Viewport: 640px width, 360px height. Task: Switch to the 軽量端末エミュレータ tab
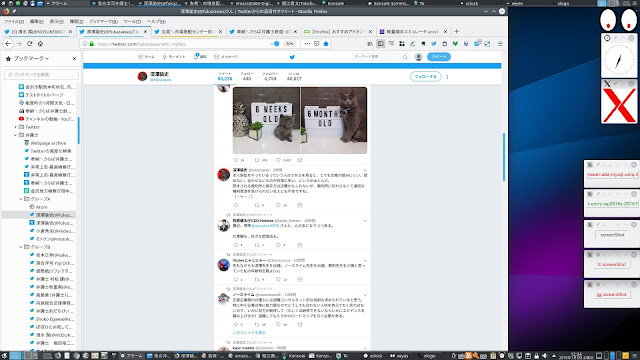413,31
